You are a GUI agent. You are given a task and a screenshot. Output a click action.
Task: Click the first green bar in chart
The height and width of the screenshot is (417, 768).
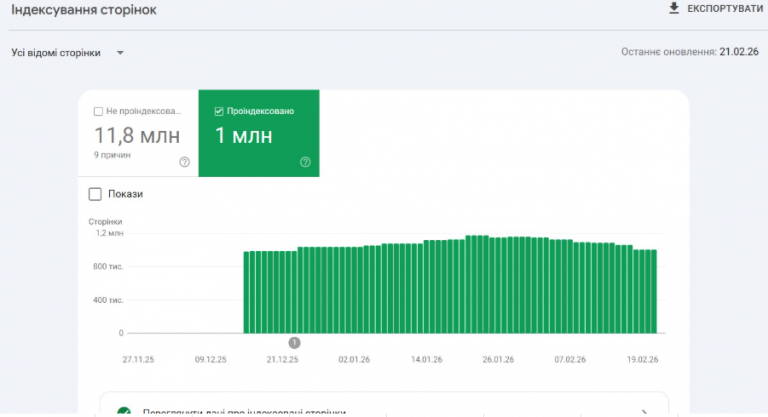click(x=246, y=292)
